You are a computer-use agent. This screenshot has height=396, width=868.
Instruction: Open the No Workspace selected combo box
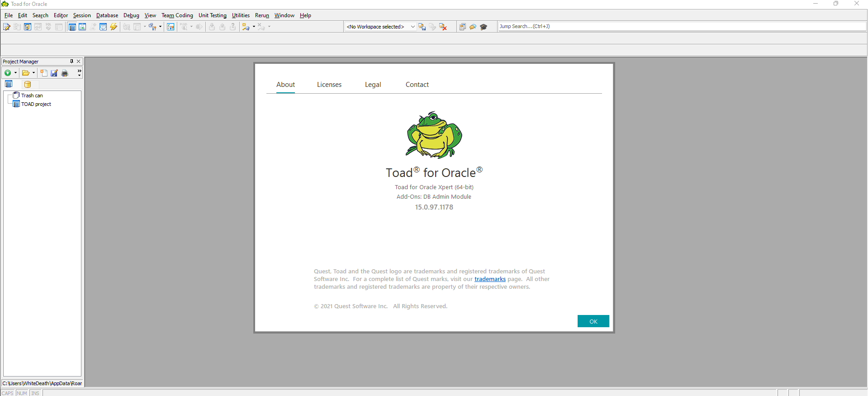coord(380,27)
